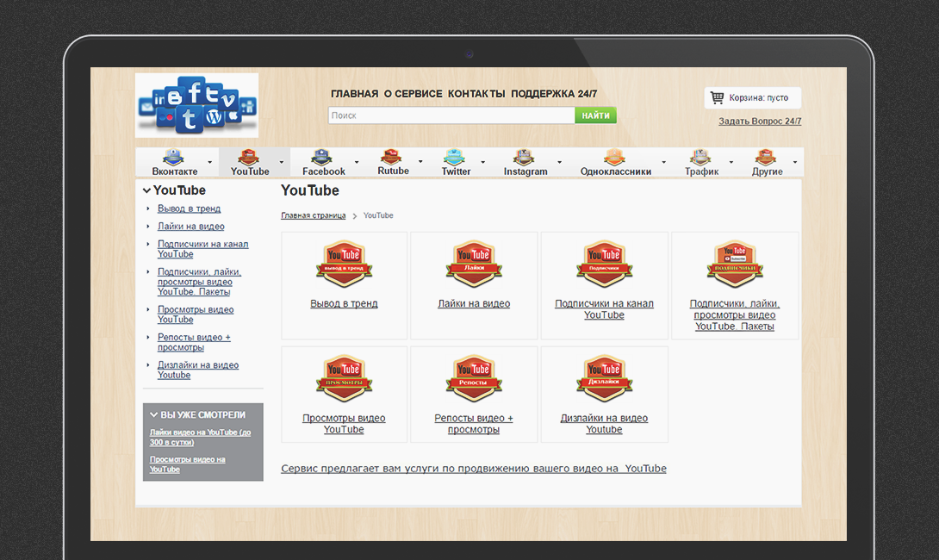Expand the Instagram dropdown arrow
The height and width of the screenshot is (560, 939).
(x=559, y=162)
